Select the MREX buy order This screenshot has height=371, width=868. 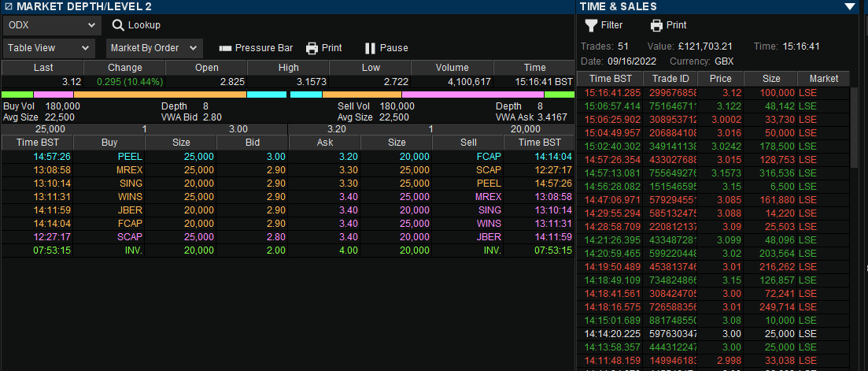point(145,170)
